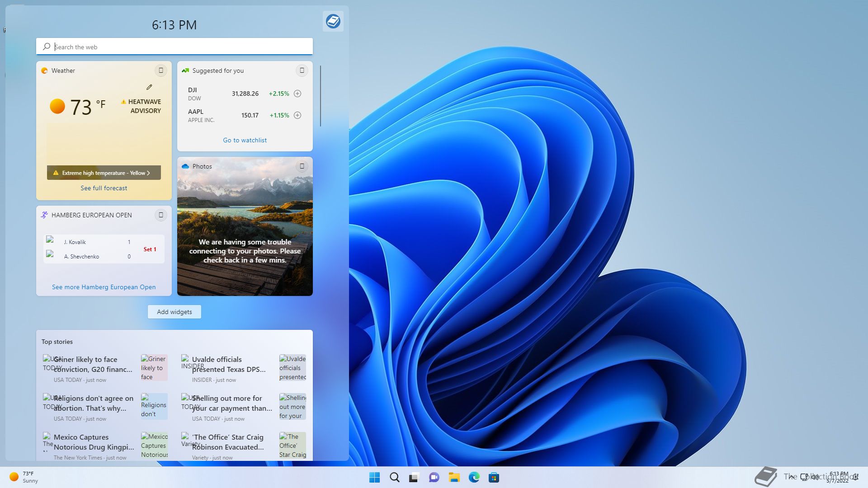Click the Photos widget landscape image
868x488 pixels.
pyautogui.click(x=245, y=226)
